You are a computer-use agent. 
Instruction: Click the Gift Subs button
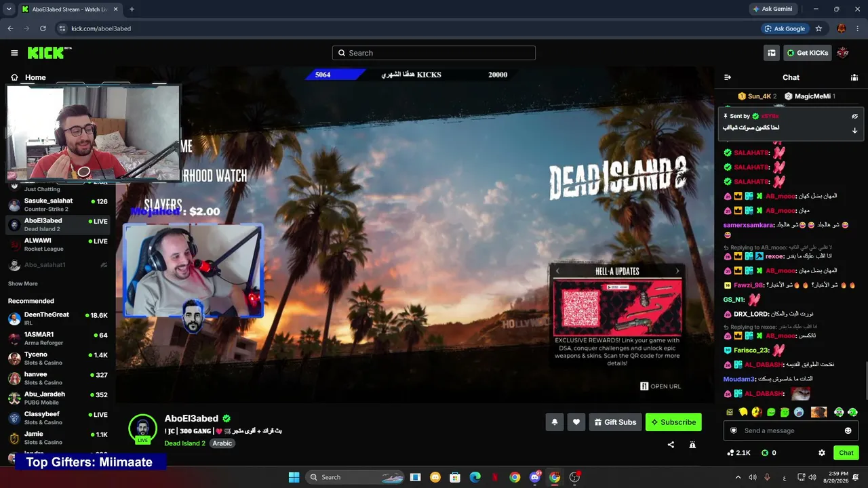(x=615, y=422)
